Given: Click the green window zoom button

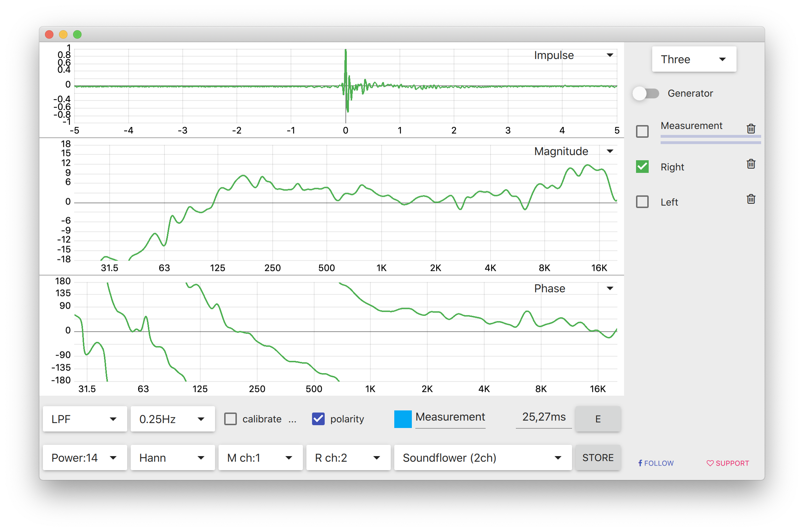Looking at the screenshot, I should tap(77, 34).
